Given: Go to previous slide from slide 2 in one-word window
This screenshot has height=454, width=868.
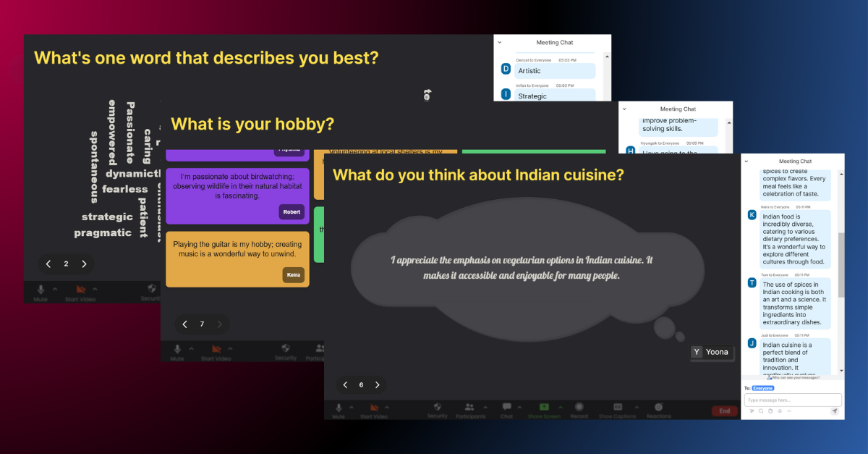Looking at the screenshot, I should coord(48,264).
